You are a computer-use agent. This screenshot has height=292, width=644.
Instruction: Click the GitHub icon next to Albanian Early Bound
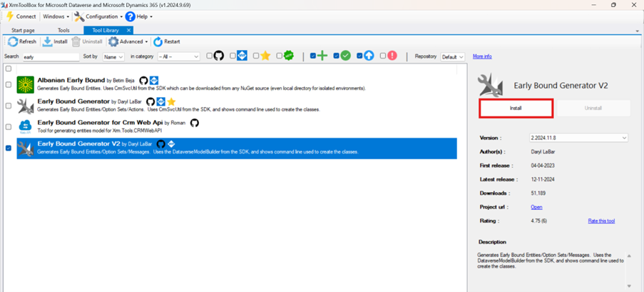(x=143, y=81)
